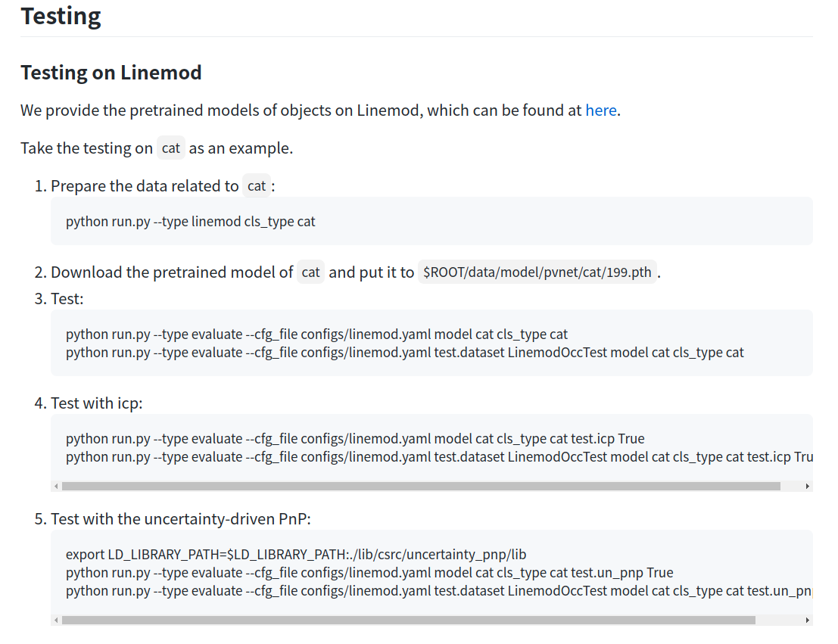Image resolution: width=838 pixels, height=644 pixels.
Task: Click left arrow of uncertainty-driven PnP code scrollbar
Action: click(55, 620)
